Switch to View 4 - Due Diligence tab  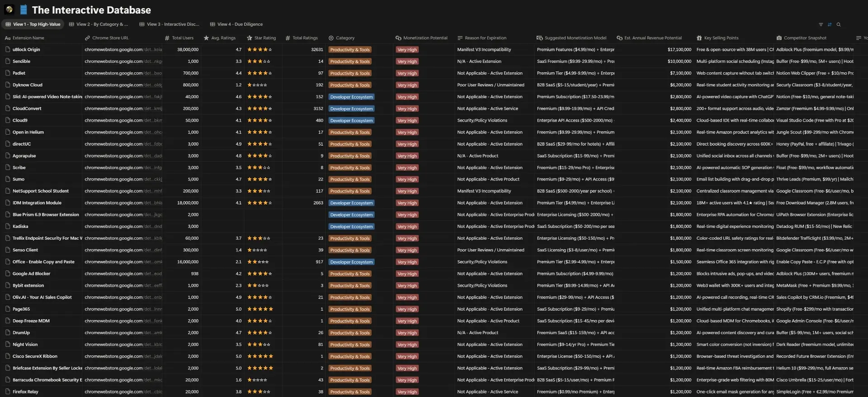click(236, 24)
